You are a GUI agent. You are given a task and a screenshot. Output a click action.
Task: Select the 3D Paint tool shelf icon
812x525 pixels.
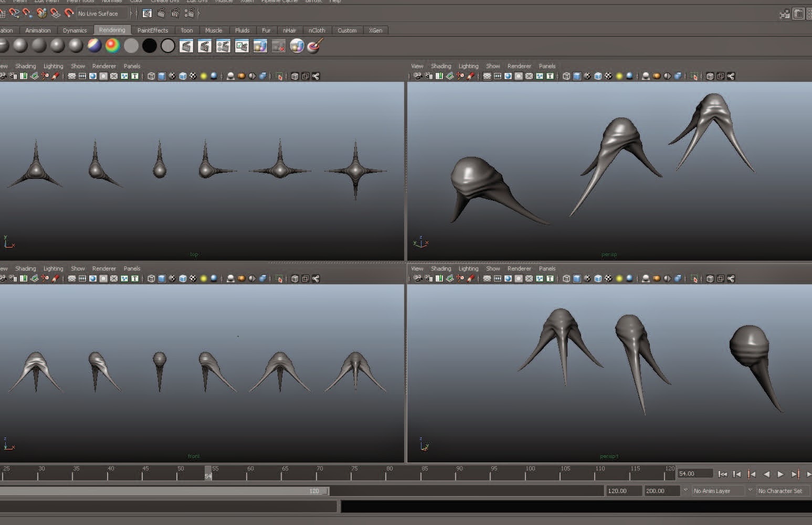point(315,46)
